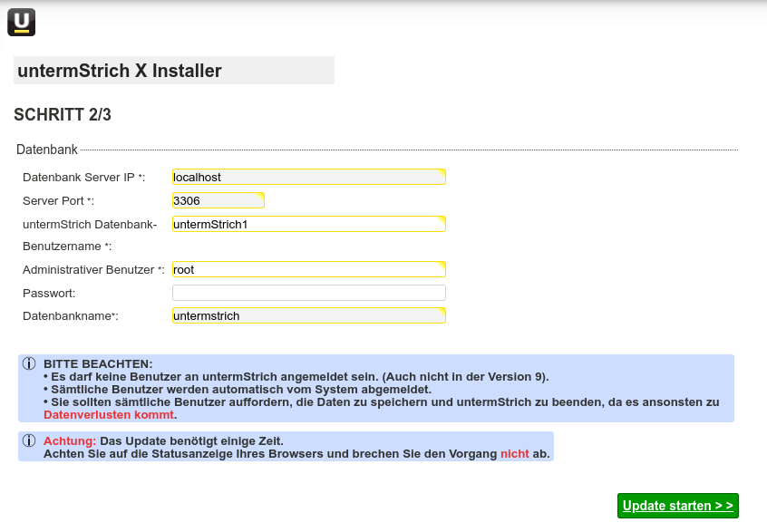Screen dimensions: 767x532
Task: Click the Datenbank Server IP label
Action: (83, 178)
